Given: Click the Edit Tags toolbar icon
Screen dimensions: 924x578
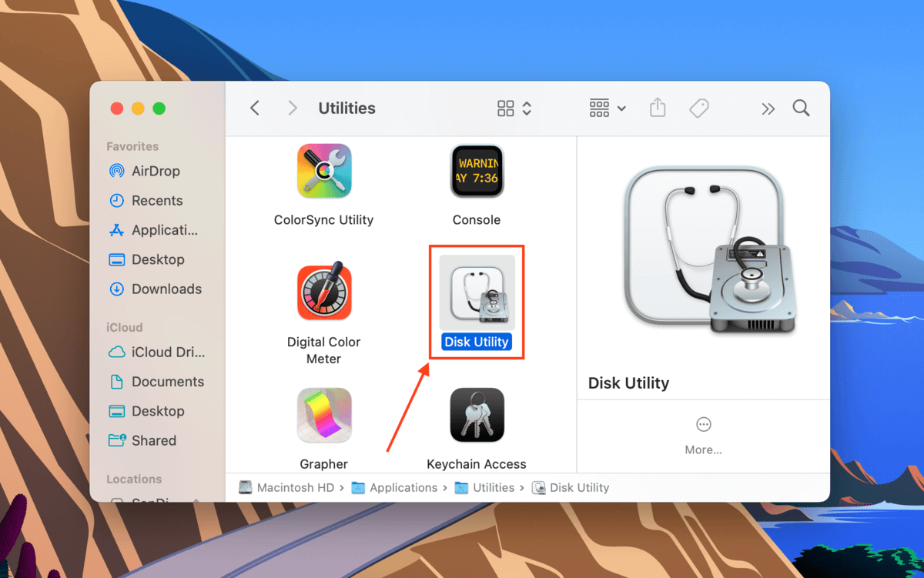Looking at the screenshot, I should point(699,109).
